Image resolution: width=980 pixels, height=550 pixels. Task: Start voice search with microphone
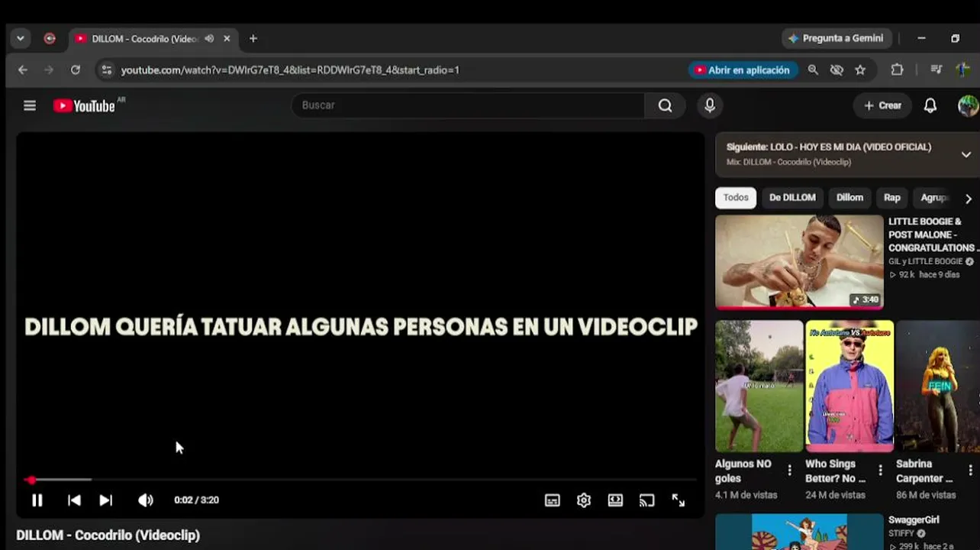pos(710,105)
